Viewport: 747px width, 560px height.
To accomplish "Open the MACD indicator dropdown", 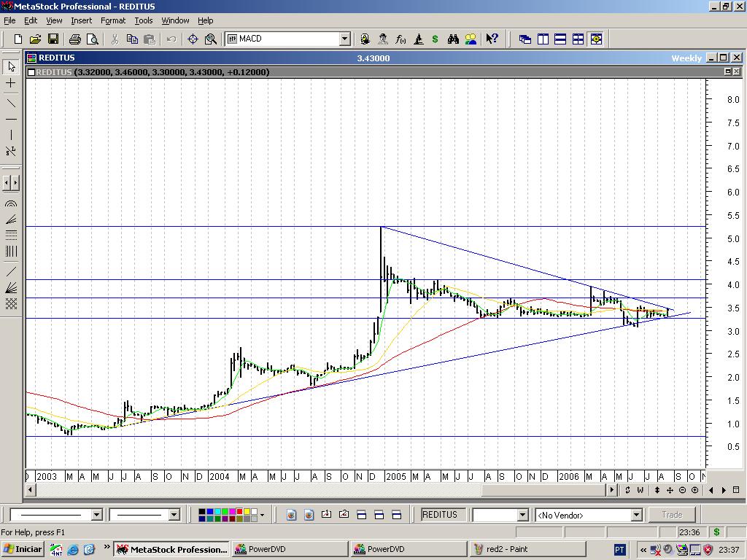I will [345, 39].
